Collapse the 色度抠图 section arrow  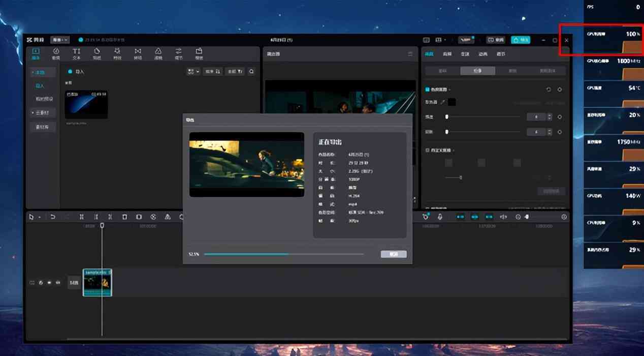pos(450,90)
